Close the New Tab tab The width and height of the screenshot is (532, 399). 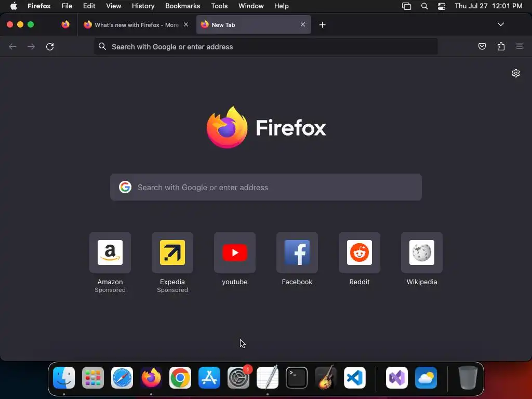click(x=303, y=24)
